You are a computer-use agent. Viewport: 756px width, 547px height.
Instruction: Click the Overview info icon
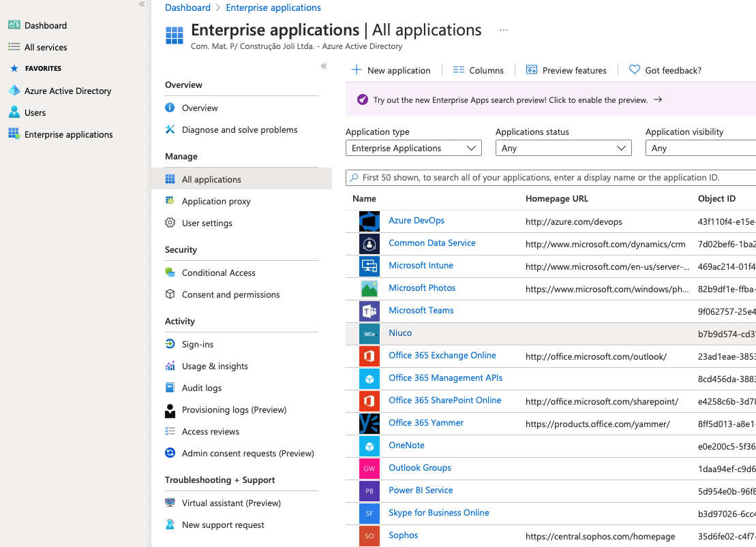pyautogui.click(x=170, y=108)
